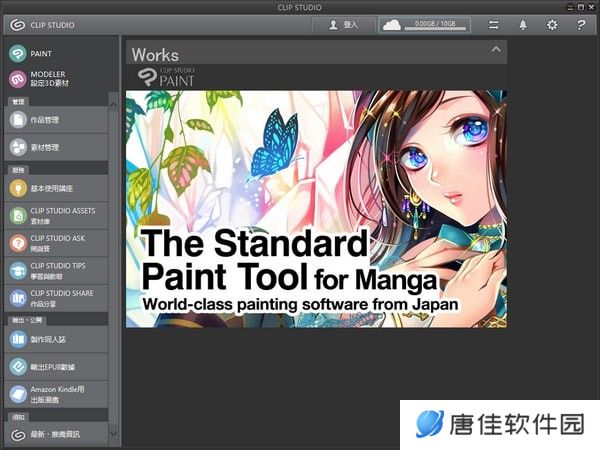Image resolution: width=600 pixels, height=450 pixels.
Task: Collapse the Works panel chevron
Action: (x=496, y=49)
